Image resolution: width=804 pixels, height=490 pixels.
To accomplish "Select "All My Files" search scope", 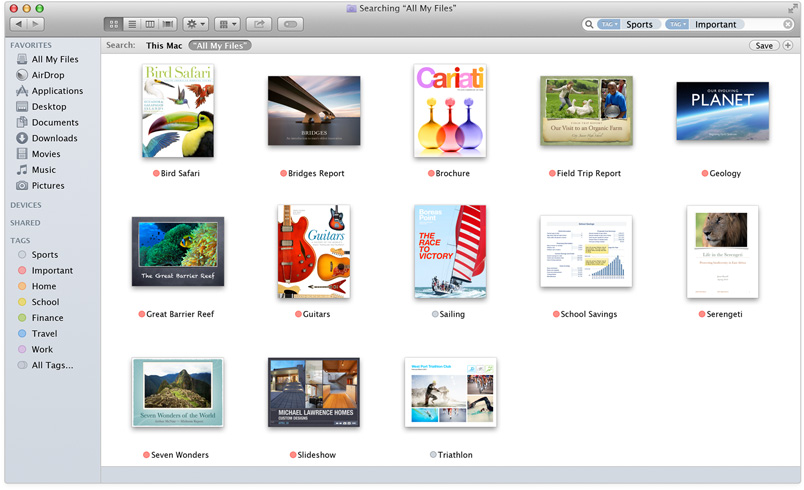I will click(x=220, y=45).
